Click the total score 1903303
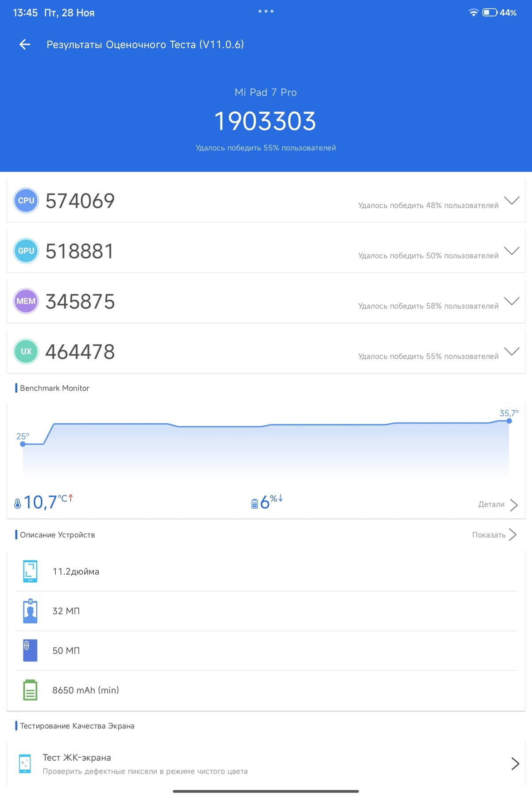The height and width of the screenshot is (797, 532). point(266,121)
